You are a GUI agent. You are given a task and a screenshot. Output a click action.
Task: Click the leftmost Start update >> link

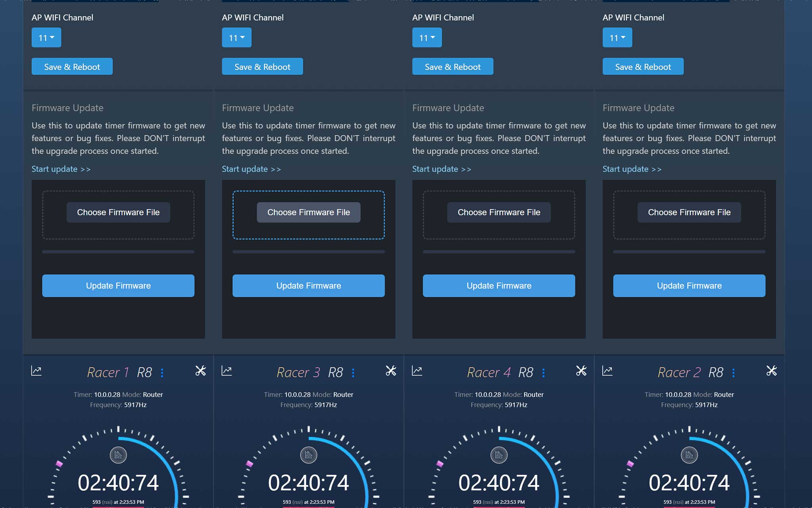(x=61, y=169)
